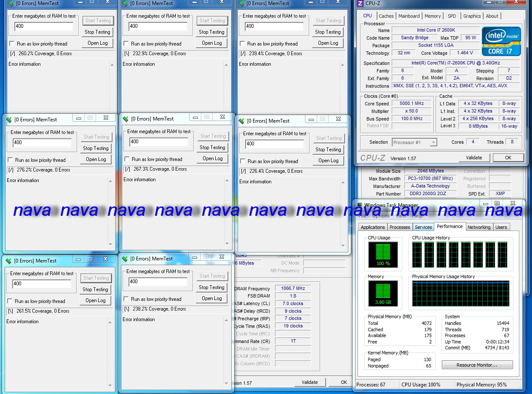Open the Memory tab in front CPU-Z window
This screenshot has width=532, height=394.
(x=433, y=16)
